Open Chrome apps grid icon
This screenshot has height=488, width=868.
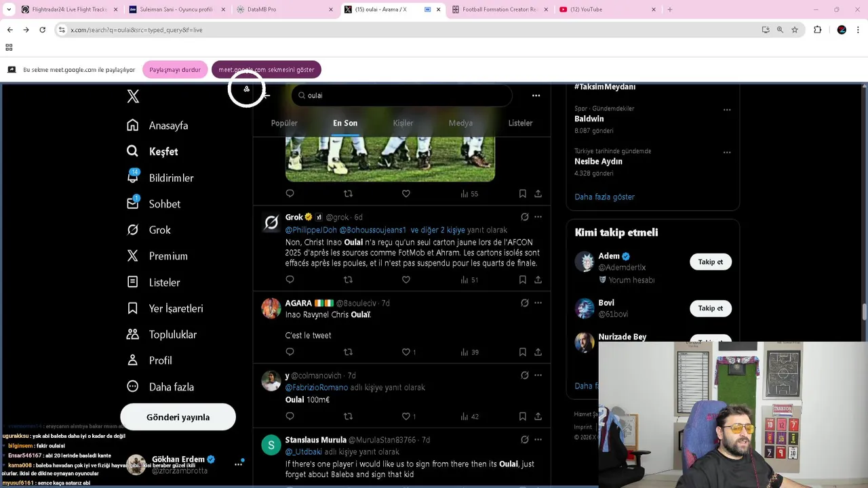coord(9,47)
